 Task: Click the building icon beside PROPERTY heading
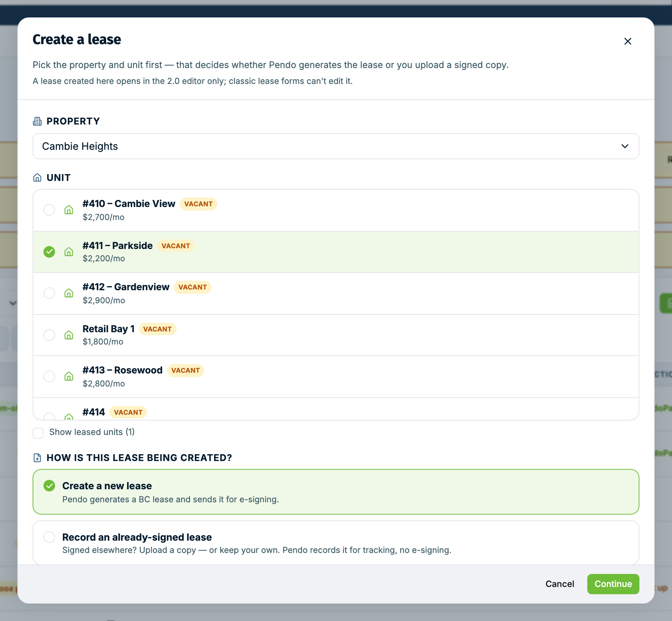(37, 121)
